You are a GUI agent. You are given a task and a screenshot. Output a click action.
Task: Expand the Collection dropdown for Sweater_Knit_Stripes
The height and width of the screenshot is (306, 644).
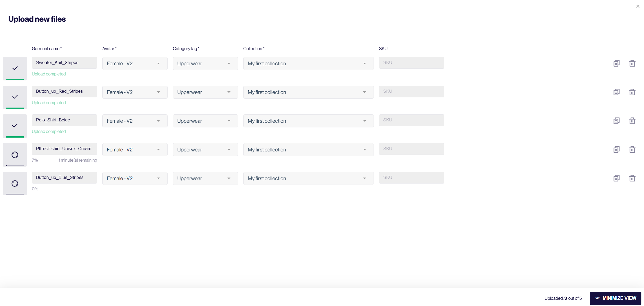(x=364, y=63)
